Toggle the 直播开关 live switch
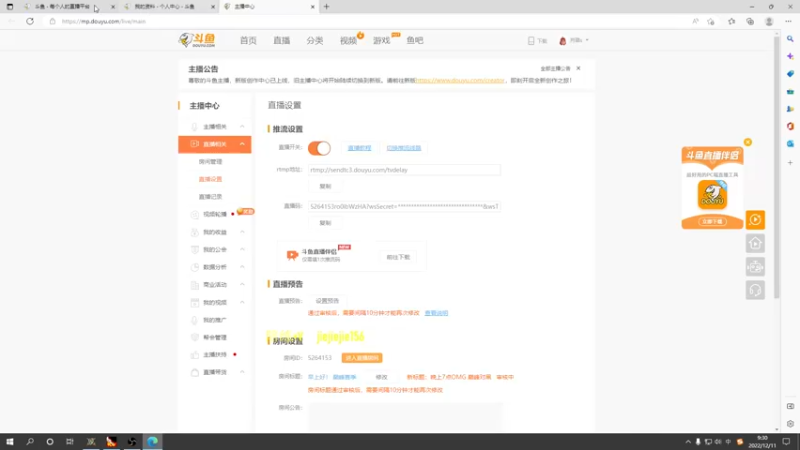Viewport: 800px width, 450px height. [319, 148]
